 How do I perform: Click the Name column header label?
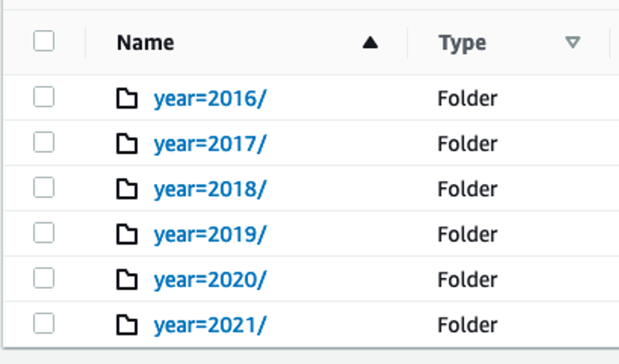click(x=145, y=42)
